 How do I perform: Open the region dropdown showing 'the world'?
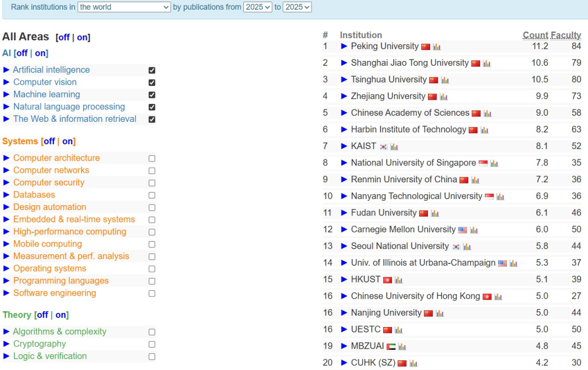(x=124, y=7)
